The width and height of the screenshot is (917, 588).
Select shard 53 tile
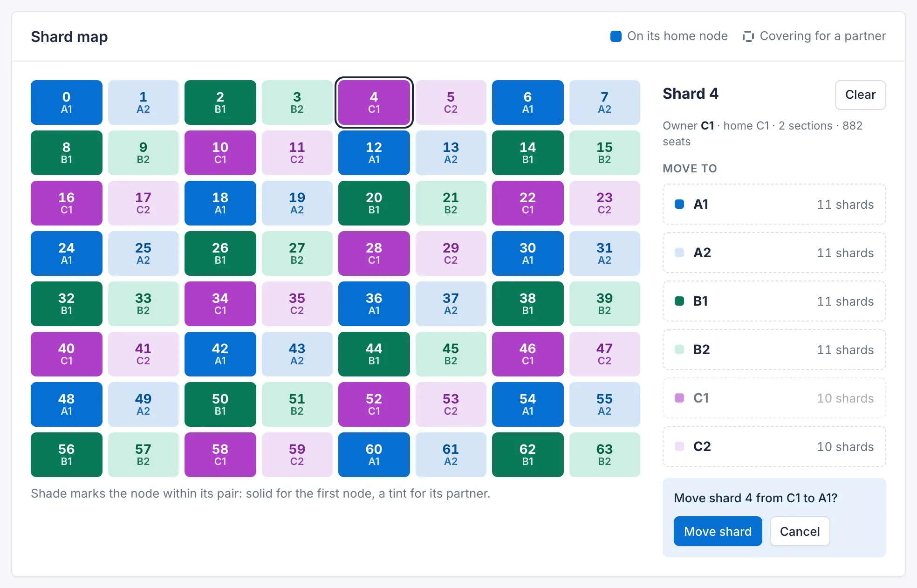point(451,404)
